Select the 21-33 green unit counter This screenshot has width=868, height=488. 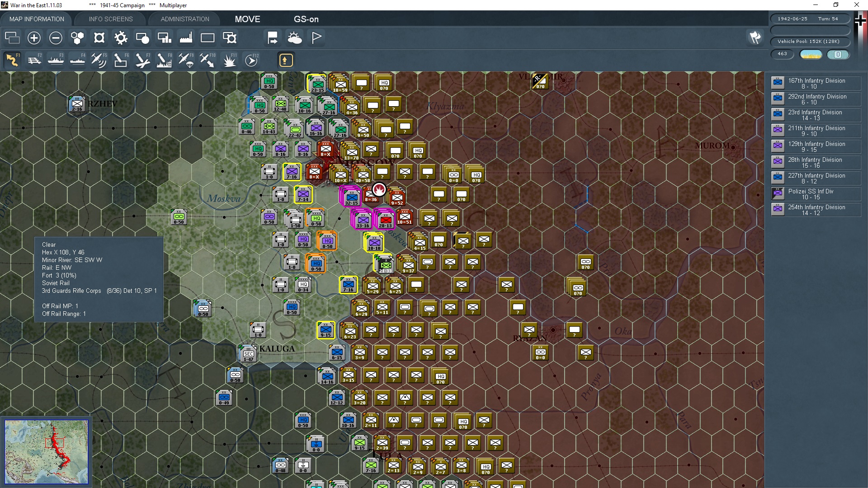point(385,265)
